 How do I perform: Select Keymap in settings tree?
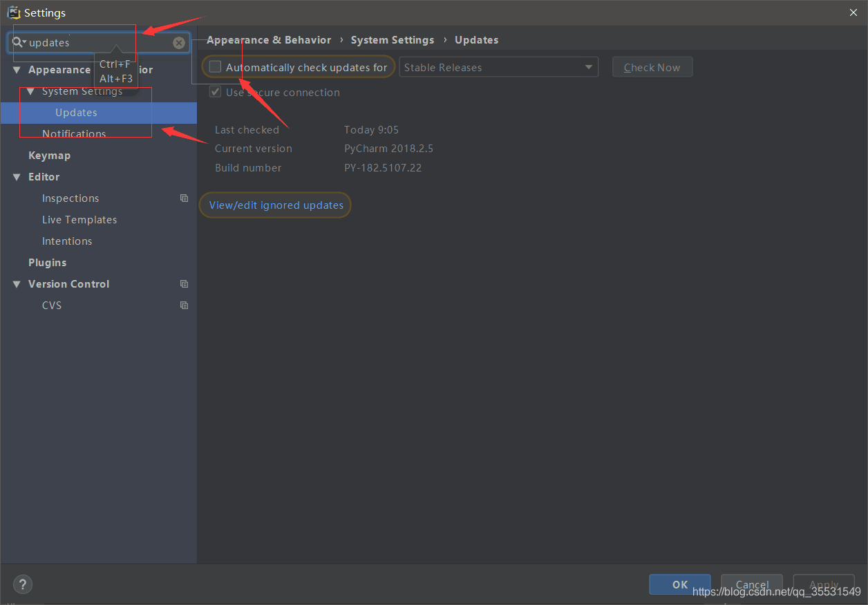click(49, 156)
